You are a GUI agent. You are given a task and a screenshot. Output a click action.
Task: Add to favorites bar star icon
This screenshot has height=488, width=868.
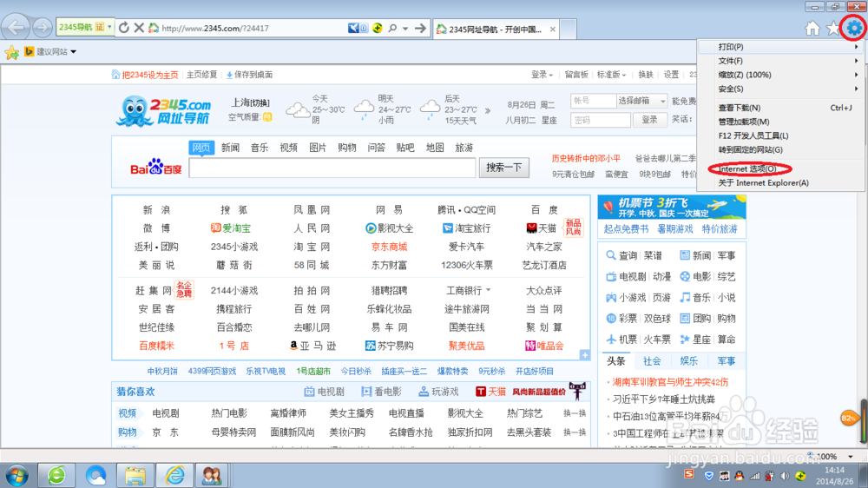pos(11,52)
